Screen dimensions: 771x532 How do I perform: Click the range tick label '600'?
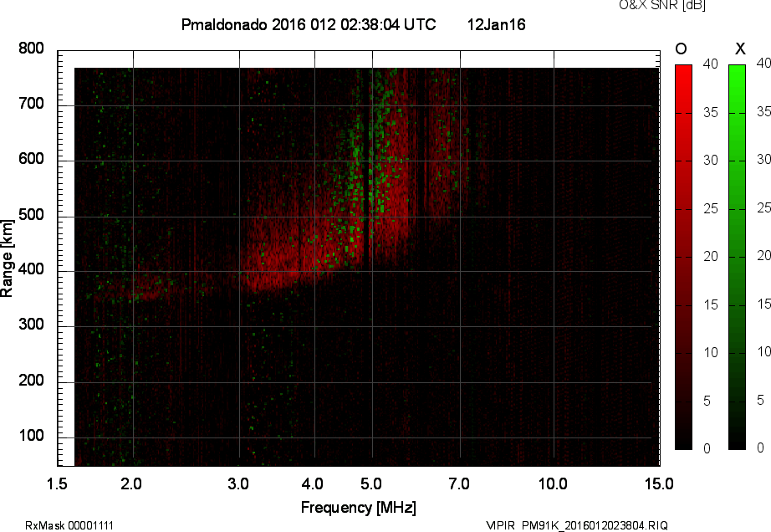coord(31,159)
